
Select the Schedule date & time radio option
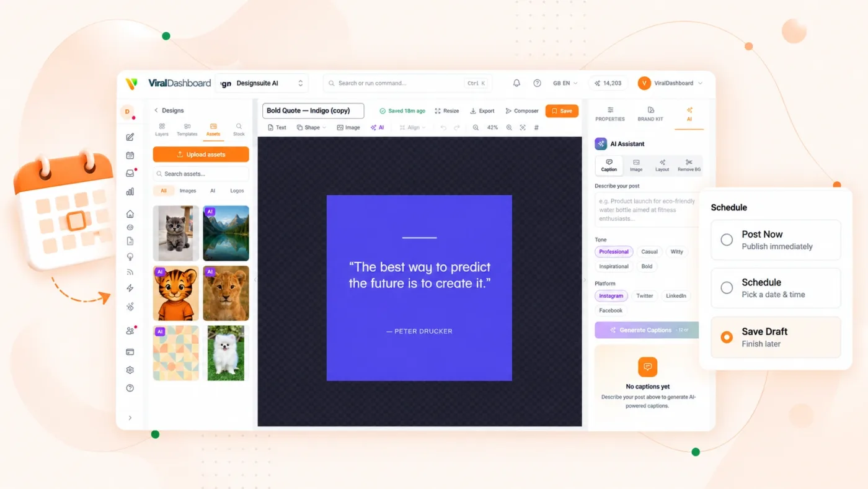[x=727, y=288]
